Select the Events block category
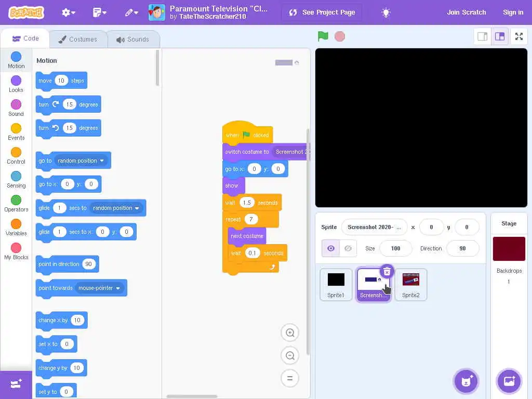Image resolution: width=532 pixels, height=399 pixels. tap(16, 131)
